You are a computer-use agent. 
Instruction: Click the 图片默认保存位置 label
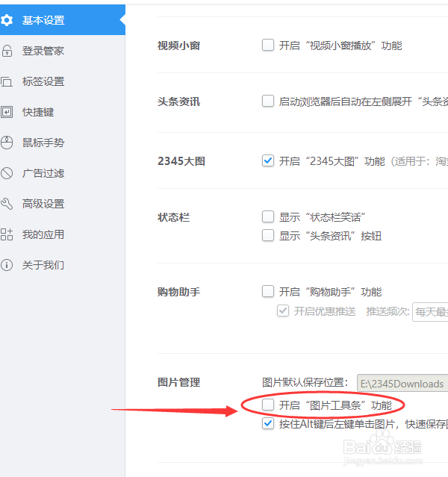tap(305, 382)
